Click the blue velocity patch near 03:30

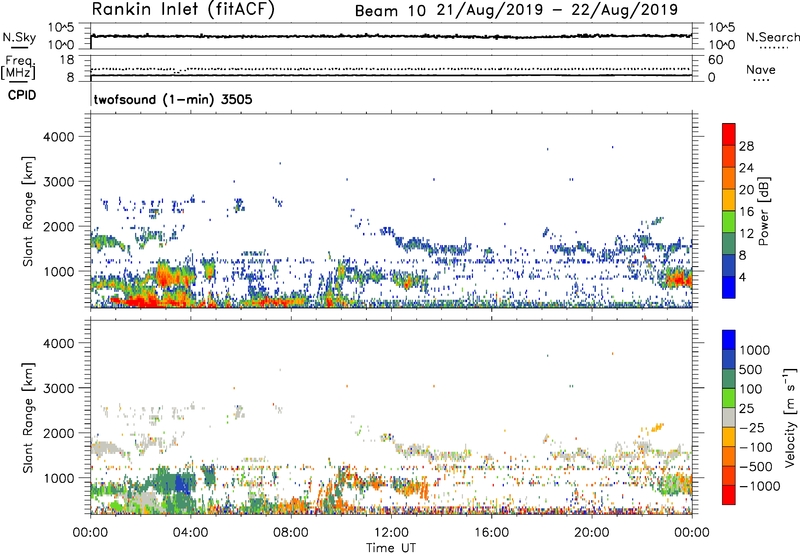click(x=181, y=484)
